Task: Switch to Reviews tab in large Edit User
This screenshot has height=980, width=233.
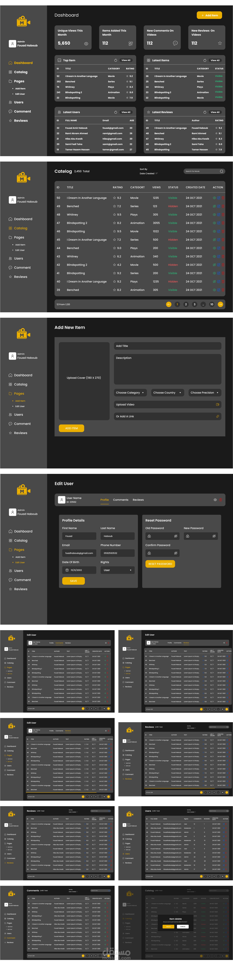Action: pyautogui.click(x=138, y=500)
